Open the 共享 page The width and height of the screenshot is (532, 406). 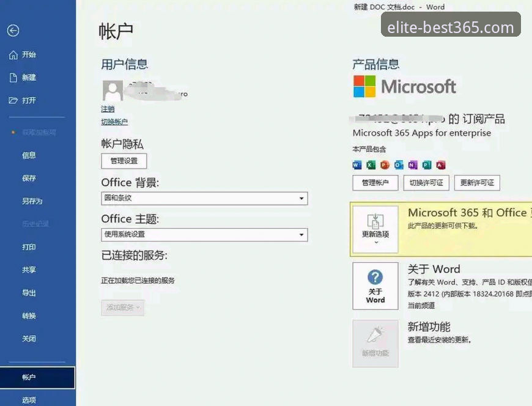click(x=29, y=270)
